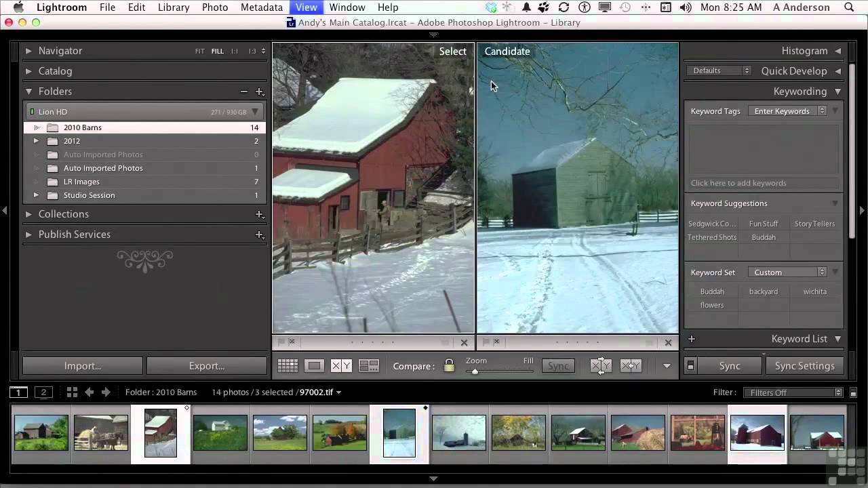The image size is (868, 488).
Task: Toggle second window display button 2
Action: (x=43, y=392)
